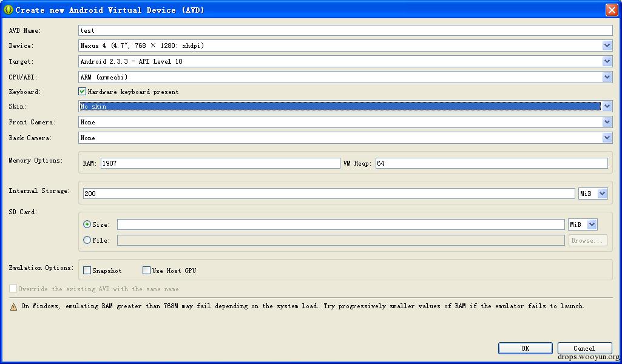The width and height of the screenshot is (622, 364).
Task: Open the Skin dropdown
Action: click(x=607, y=106)
